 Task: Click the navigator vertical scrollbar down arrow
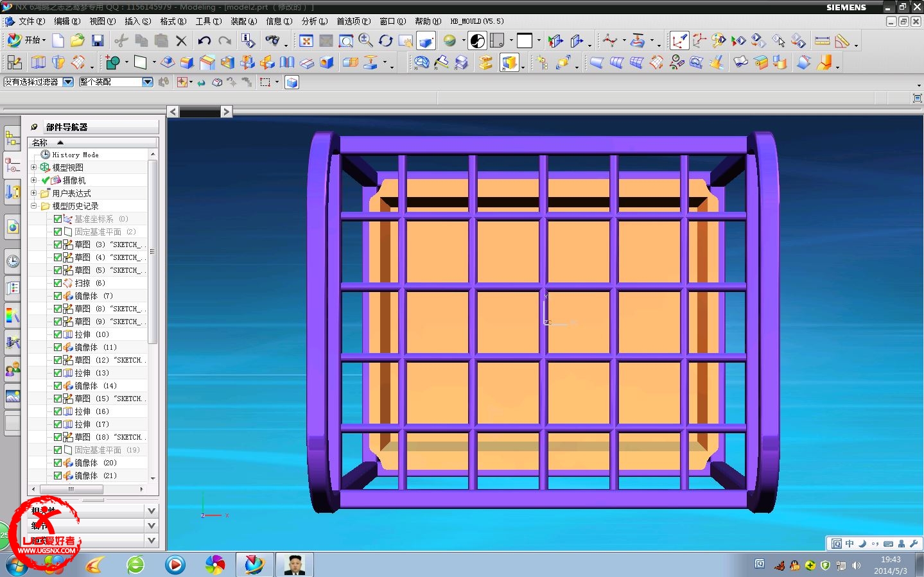point(153,478)
